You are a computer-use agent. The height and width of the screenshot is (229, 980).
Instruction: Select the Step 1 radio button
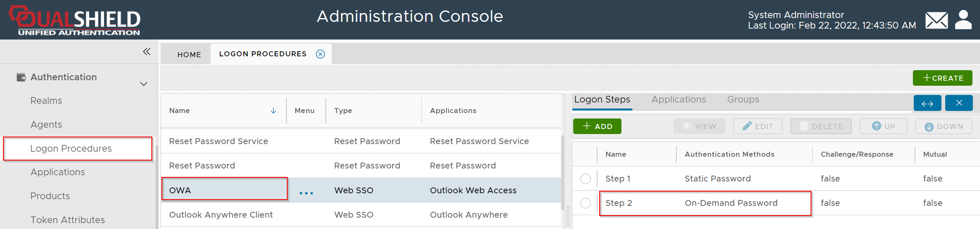[x=585, y=179]
